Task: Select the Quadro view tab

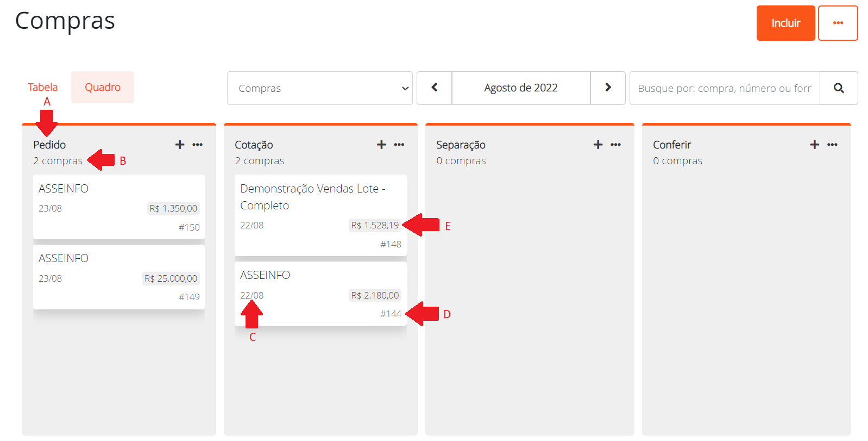Action: [103, 88]
